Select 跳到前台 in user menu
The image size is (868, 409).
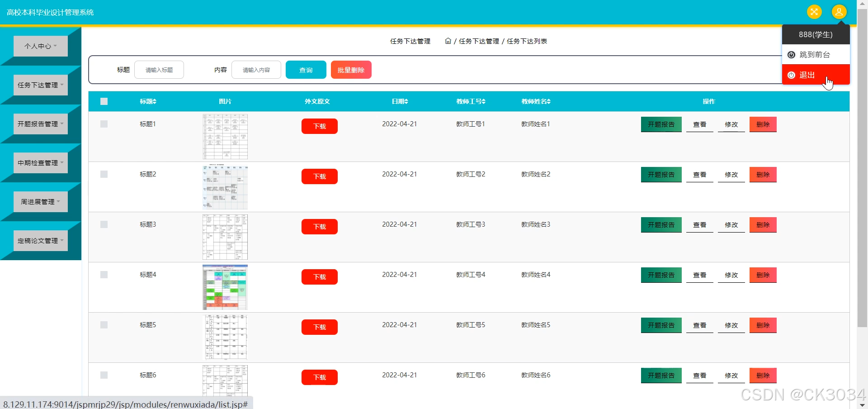coord(816,55)
